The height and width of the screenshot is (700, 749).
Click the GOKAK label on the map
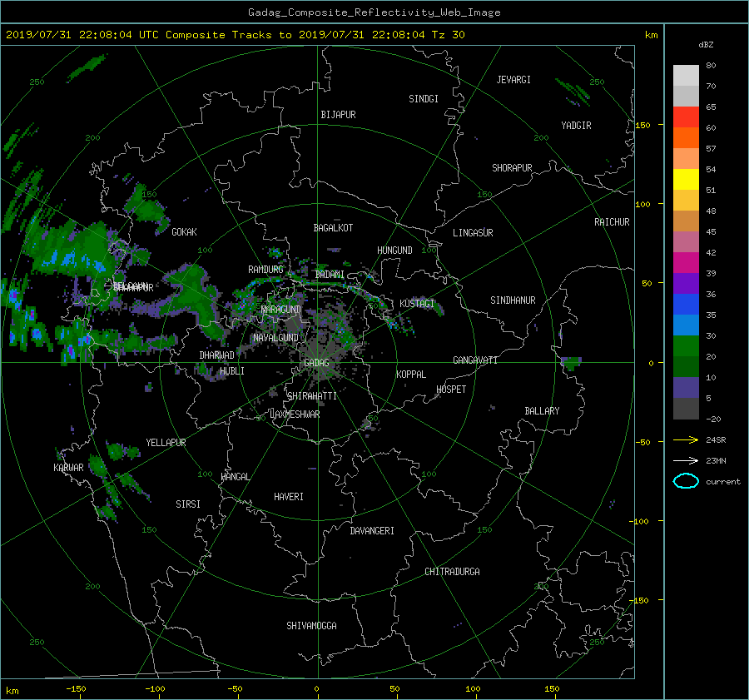[185, 232]
